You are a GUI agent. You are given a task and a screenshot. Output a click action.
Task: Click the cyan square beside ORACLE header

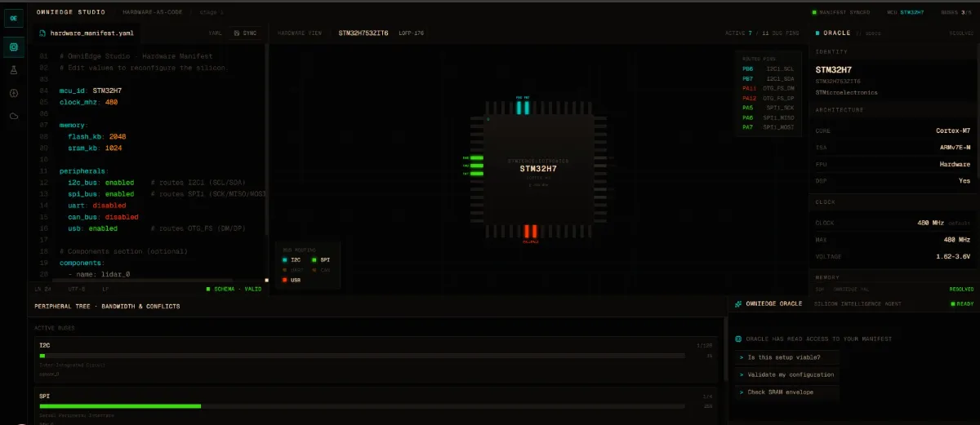click(x=817, y=33)
